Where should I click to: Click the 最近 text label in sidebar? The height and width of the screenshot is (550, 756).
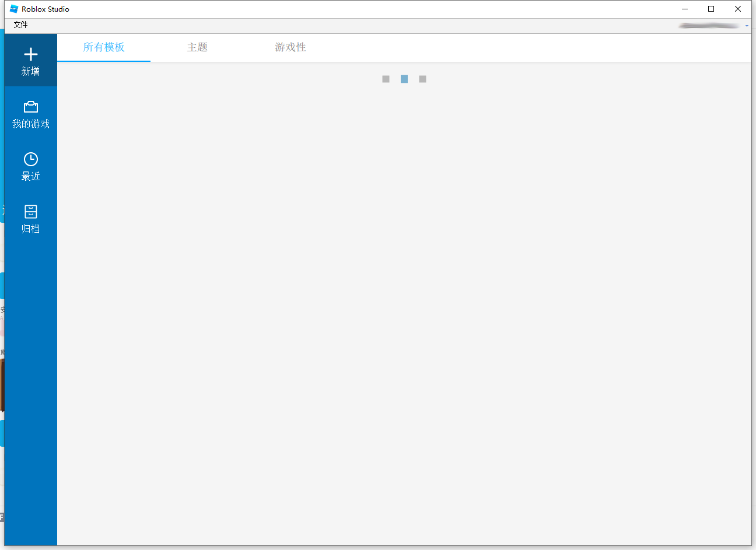[30, 177]
